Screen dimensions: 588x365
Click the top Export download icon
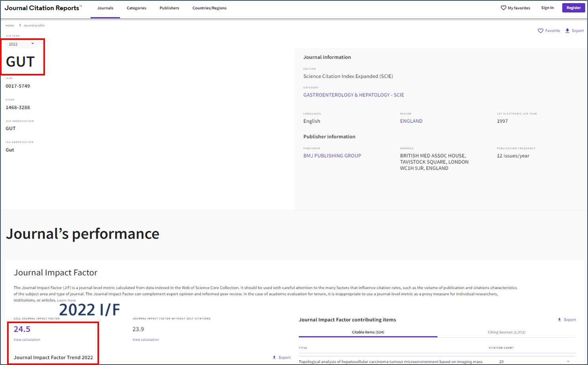[567, 31]
